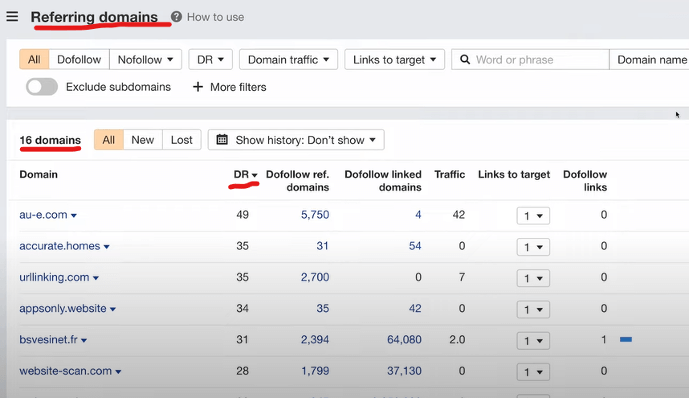Open links-to-target dropdown for appsonly.website

point(533,310)
